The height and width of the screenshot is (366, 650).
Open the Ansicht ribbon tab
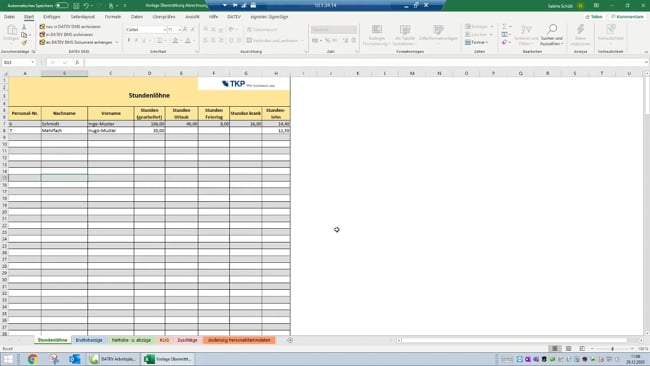tap(192, 17)
